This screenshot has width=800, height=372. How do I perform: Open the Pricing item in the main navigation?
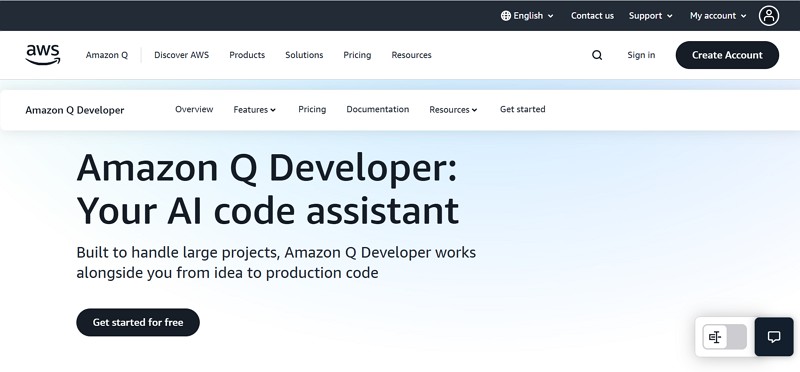point(357,55)
